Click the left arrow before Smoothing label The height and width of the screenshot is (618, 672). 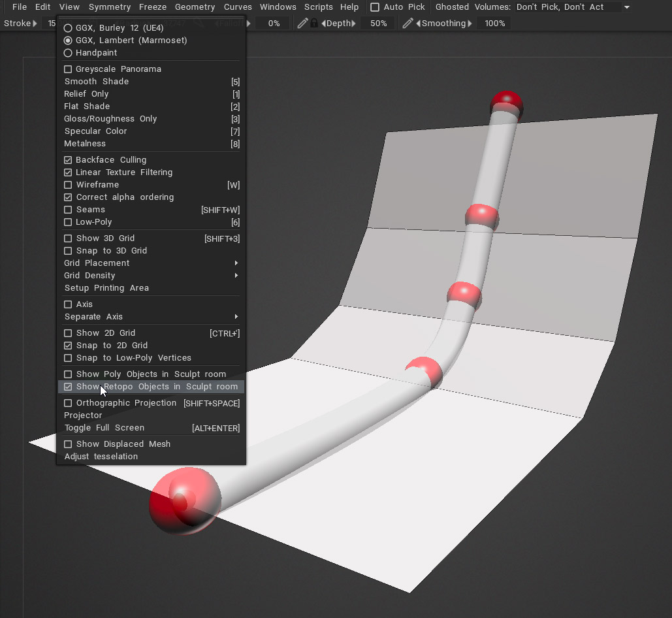point(418,24)
